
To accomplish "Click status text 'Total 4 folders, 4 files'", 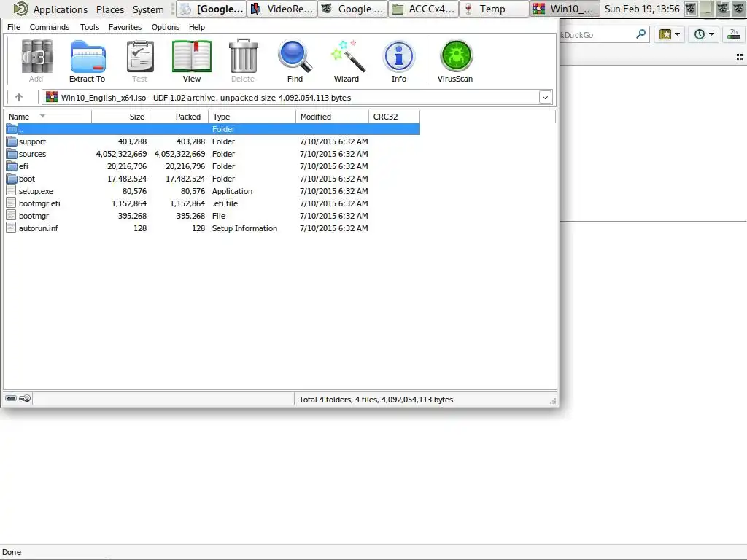I will [338, 400].
